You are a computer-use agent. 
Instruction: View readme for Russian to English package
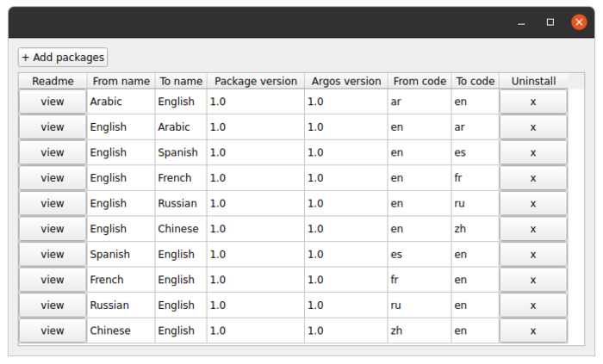coord(53,305)
